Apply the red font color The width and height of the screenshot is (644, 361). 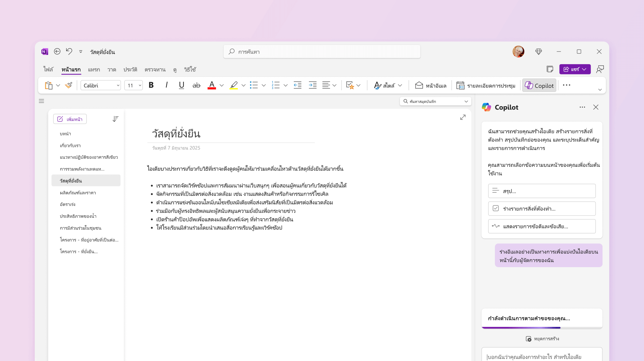tap(212, 85)
